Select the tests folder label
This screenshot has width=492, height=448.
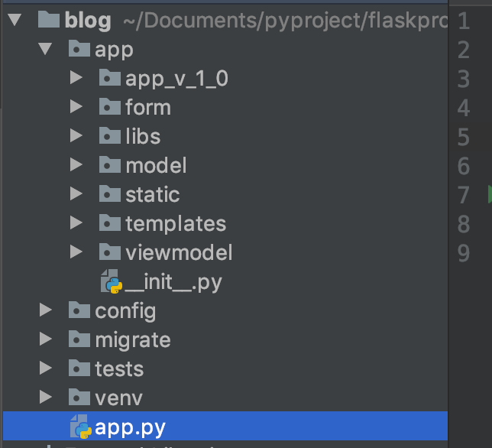118,368
